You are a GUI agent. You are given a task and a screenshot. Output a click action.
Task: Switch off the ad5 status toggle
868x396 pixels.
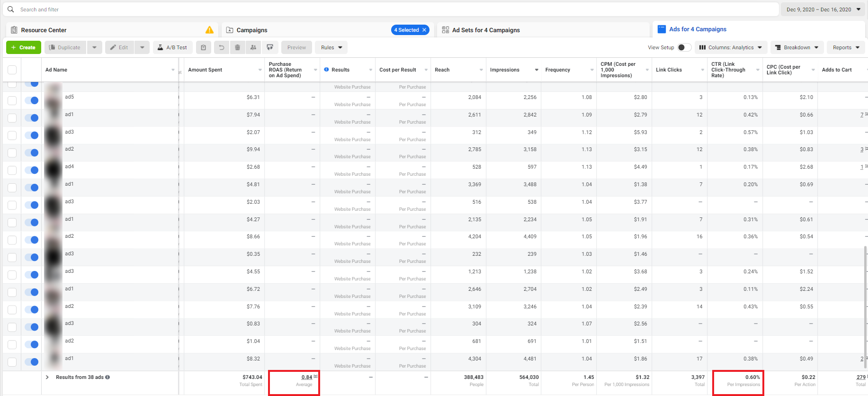[32, 100]
